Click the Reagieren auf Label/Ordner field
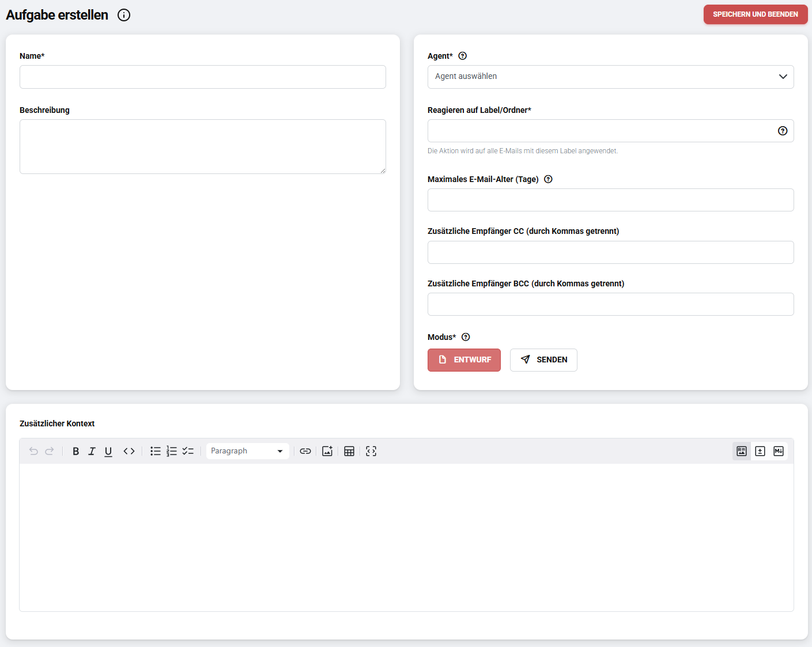The image size is (812, 647). pos(610,131)
